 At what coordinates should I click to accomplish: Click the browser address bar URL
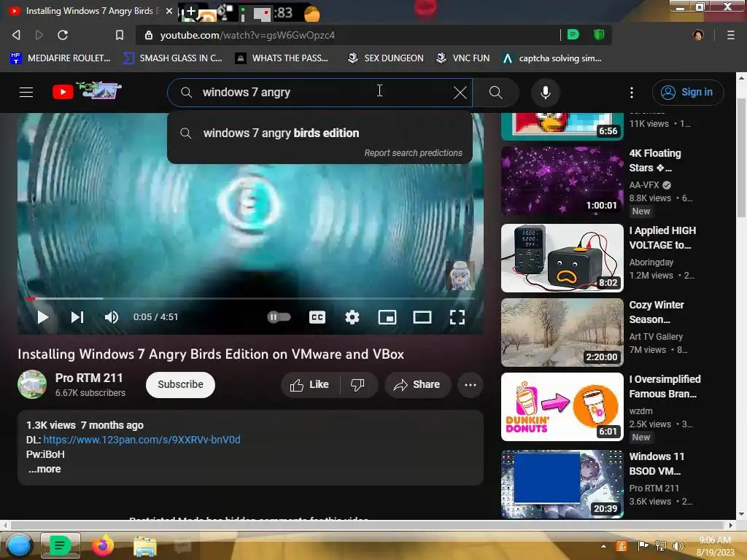(247, 35)
